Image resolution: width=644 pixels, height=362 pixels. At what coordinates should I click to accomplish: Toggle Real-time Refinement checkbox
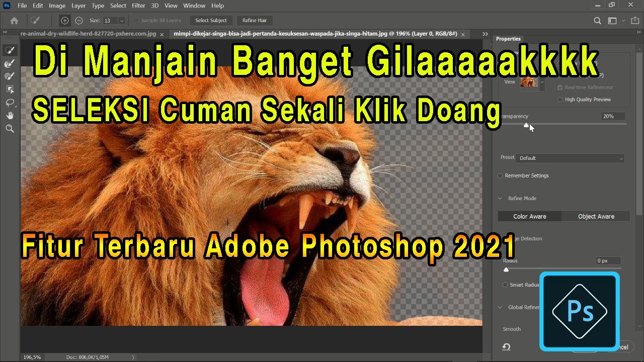tap(560, 87)
